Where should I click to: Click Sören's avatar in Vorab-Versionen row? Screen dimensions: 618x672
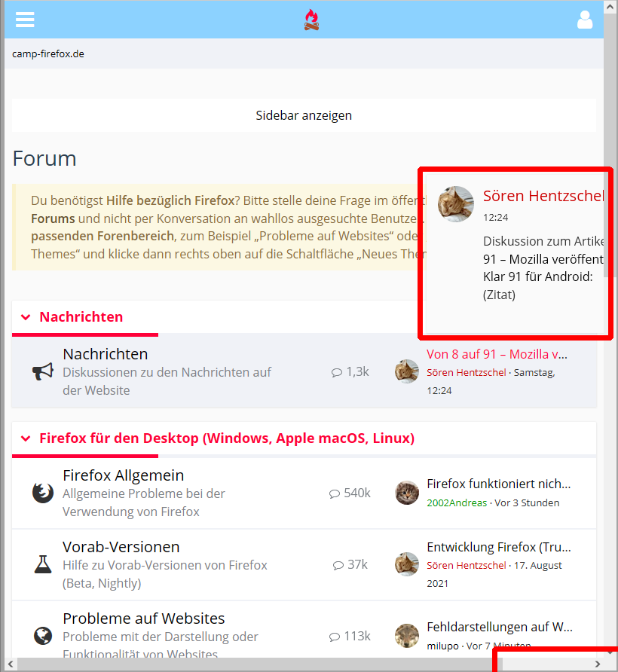pos(406,564)
